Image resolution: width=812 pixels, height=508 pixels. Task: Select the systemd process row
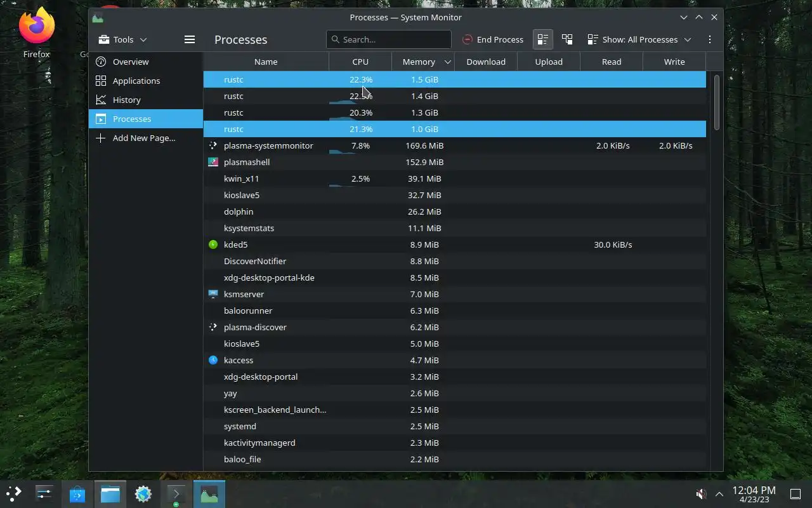454,426
